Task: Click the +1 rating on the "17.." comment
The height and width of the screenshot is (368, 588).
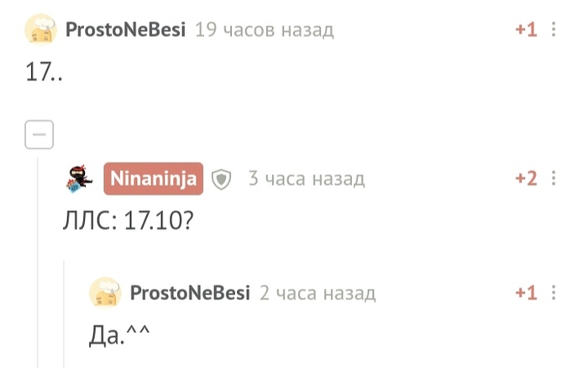Action: point(525,30)
